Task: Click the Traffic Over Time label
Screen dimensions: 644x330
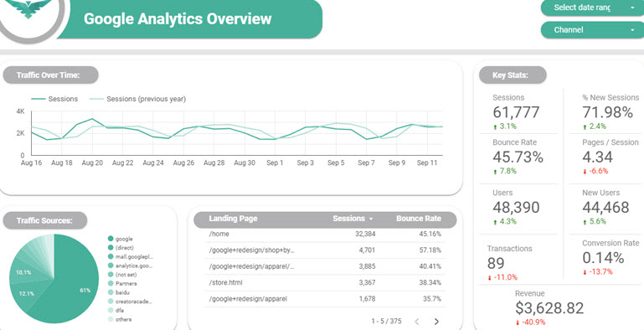Action: [48, 75]
